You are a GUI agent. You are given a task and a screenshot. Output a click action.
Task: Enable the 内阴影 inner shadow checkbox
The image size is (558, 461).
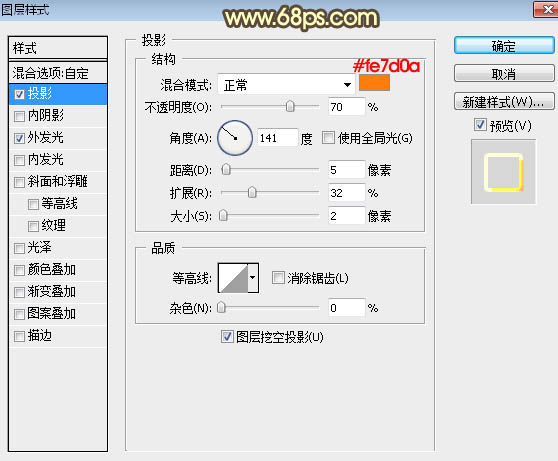pos(19,116)
